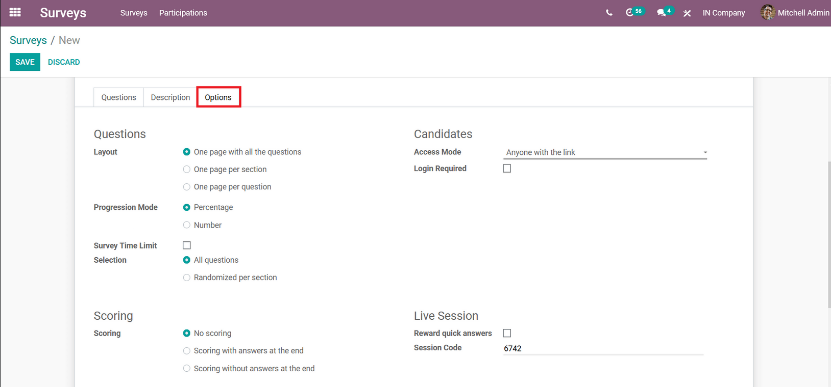The width and height of the screenshot is (831, 387).
Task: Open the Participations menu
Action: click(183, 13)
